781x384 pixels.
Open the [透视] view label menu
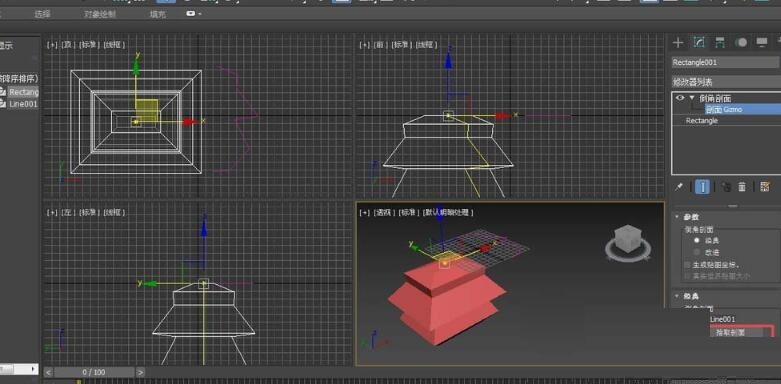[384, 212]
